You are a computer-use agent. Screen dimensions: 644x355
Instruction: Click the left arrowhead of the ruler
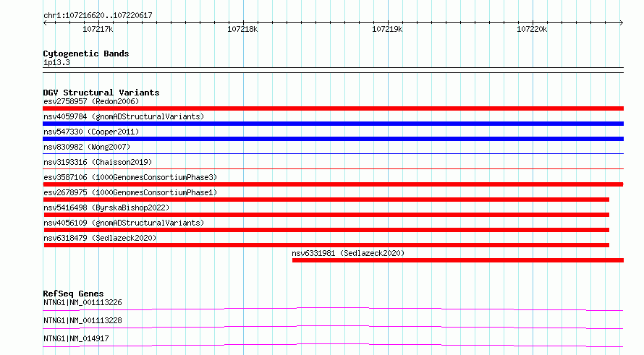coord(45,23)
